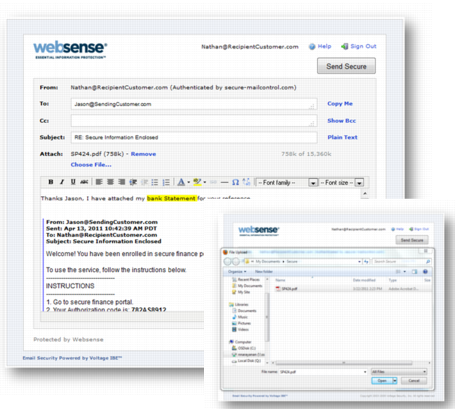Viewport: 458px width, 409px height.
Task: Switch message to Plain Text
Action: pyautogui.click(x=342, y=137)
